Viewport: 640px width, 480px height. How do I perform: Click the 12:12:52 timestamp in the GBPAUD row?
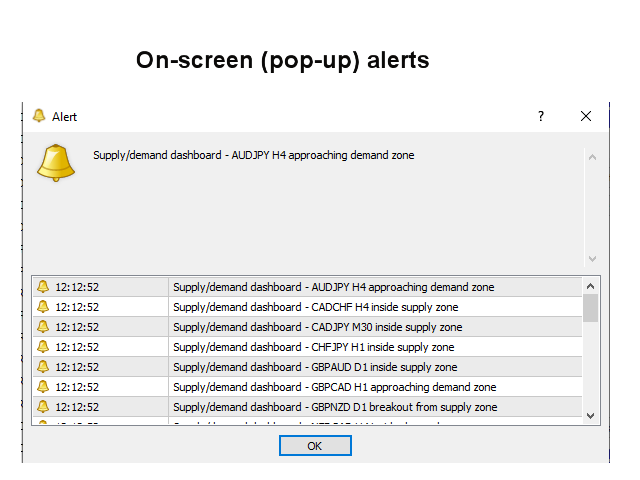pos(77,367)
